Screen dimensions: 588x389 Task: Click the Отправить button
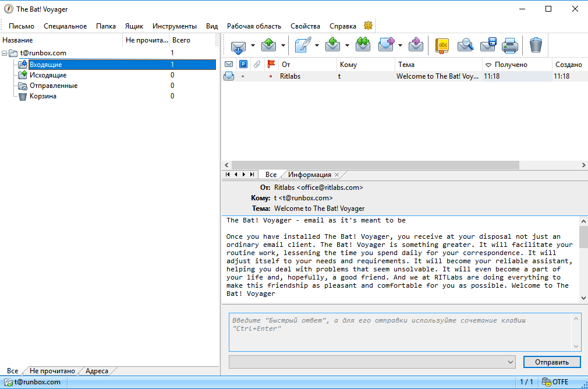pyautogui.click(x=552, y=362)
